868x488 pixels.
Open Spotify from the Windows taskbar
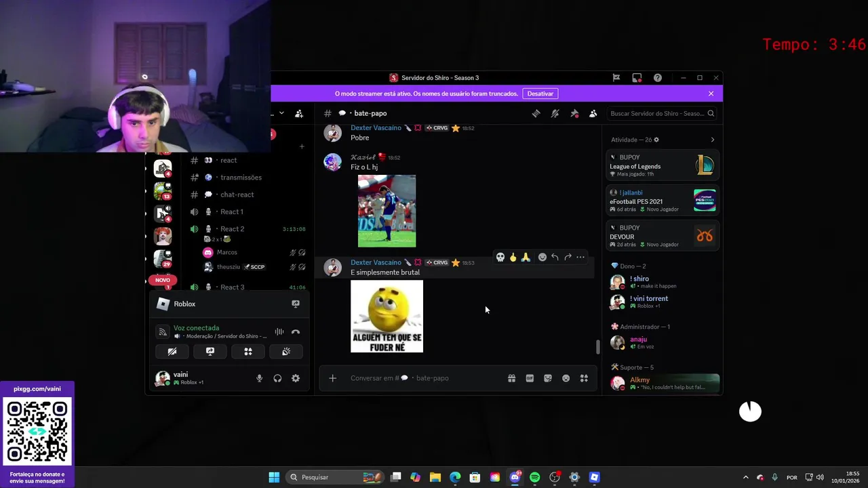tap(534, 477)
